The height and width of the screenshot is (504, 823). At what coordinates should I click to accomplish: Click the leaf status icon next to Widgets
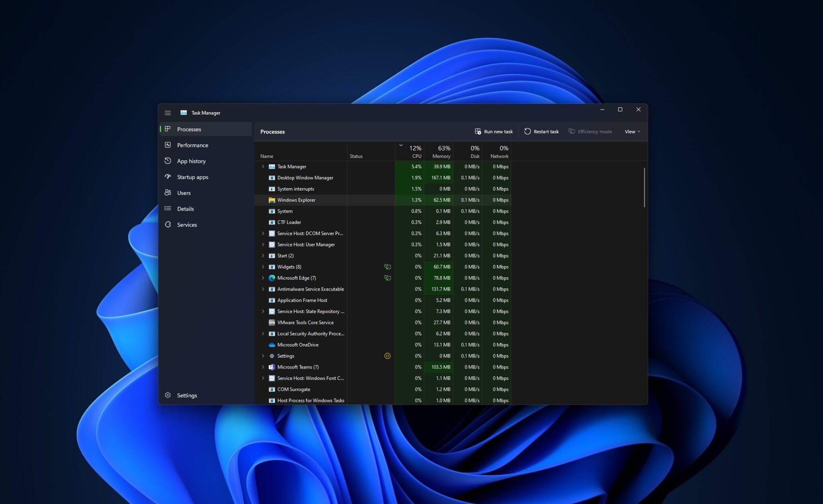[x=387, y=266]
